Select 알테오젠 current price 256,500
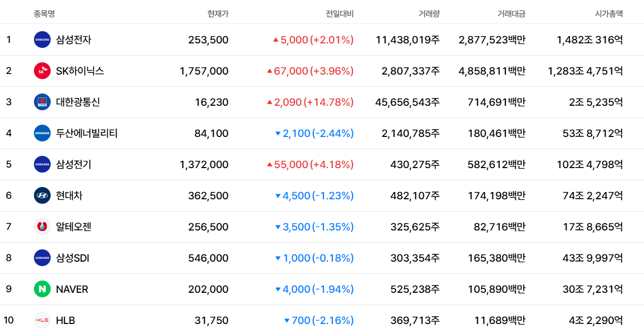This screenshot has height=334, width=644. [x=208, y=227]
